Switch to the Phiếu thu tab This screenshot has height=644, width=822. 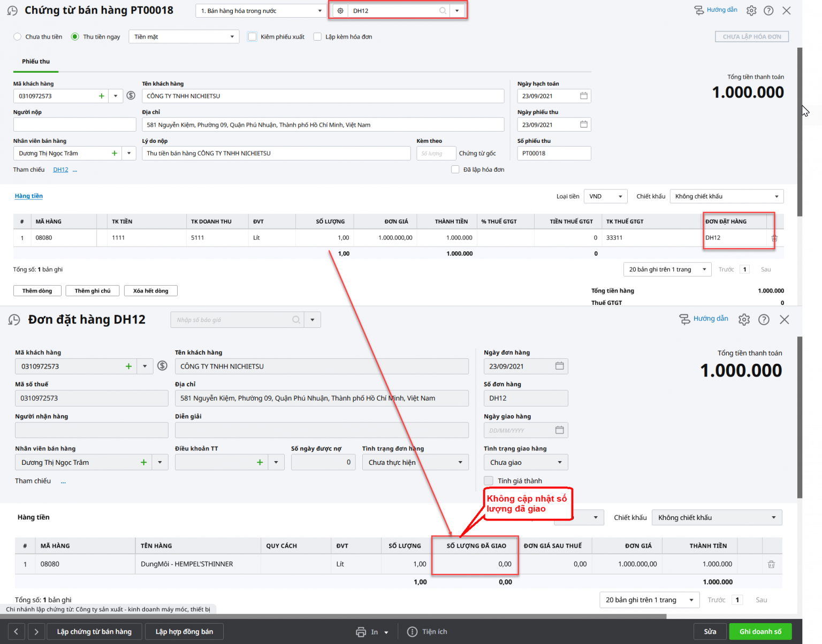point(36,62)
